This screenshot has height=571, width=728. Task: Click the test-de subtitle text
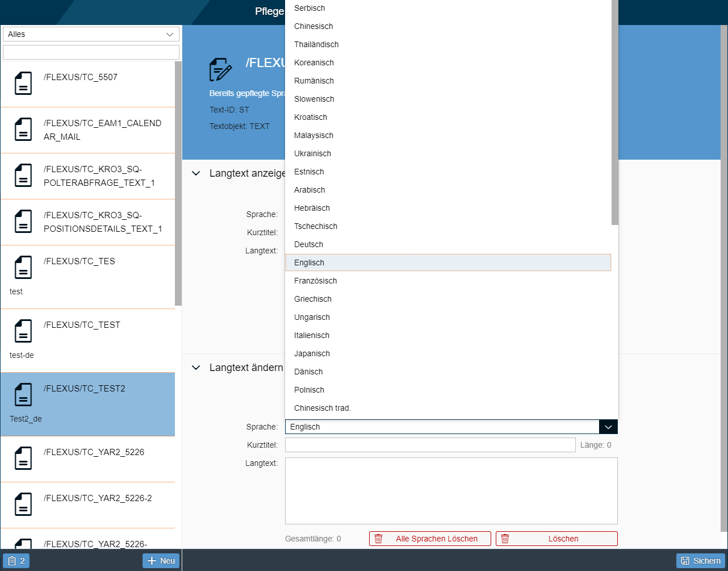click(22, 355)
